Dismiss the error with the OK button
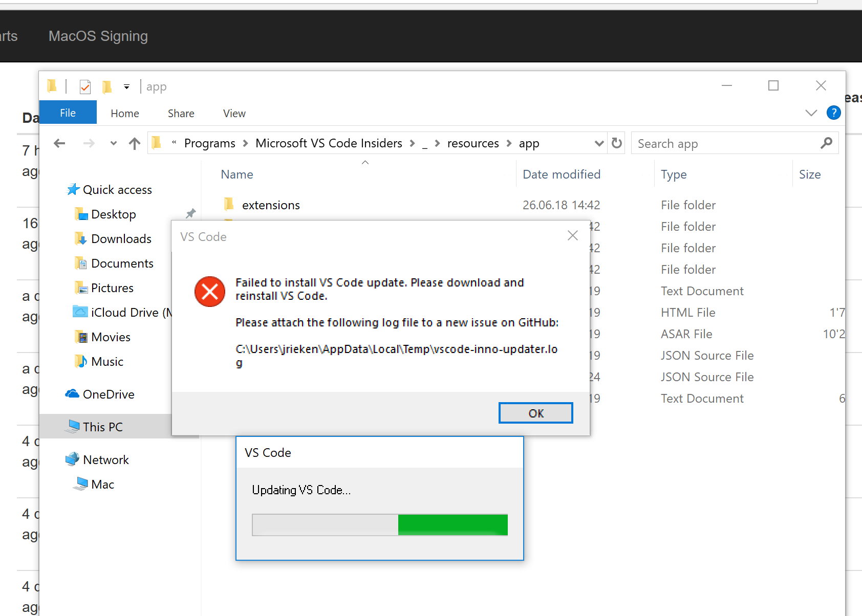The height and width of the screenshot is (616, 862). tap(535, 413)
